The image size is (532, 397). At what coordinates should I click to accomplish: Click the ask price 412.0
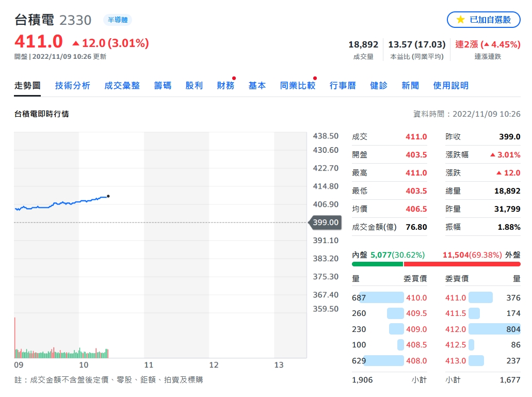click(x=456, y=329)
